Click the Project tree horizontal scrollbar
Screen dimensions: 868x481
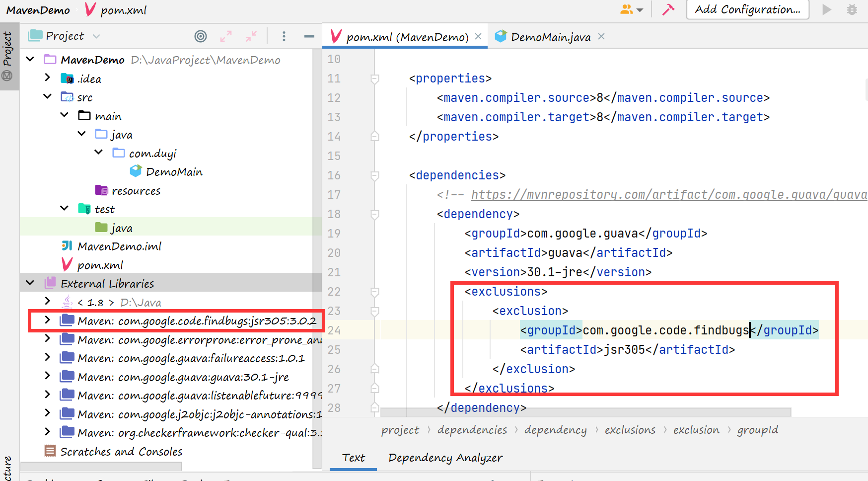click(101, 466)
